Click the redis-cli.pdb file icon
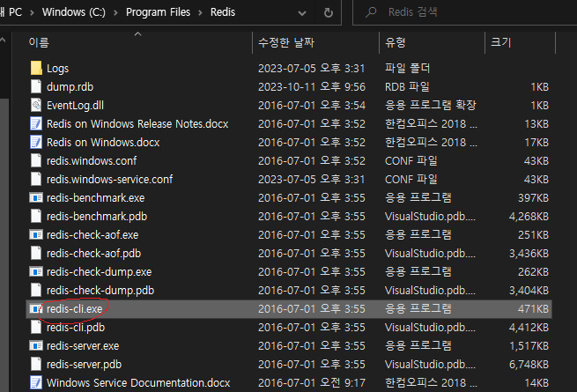The image size is (577, 392). (36, 327)
